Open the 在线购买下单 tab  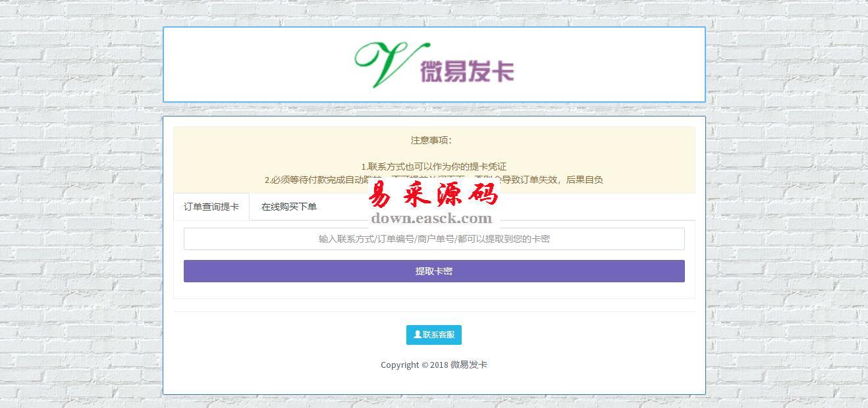288,207
